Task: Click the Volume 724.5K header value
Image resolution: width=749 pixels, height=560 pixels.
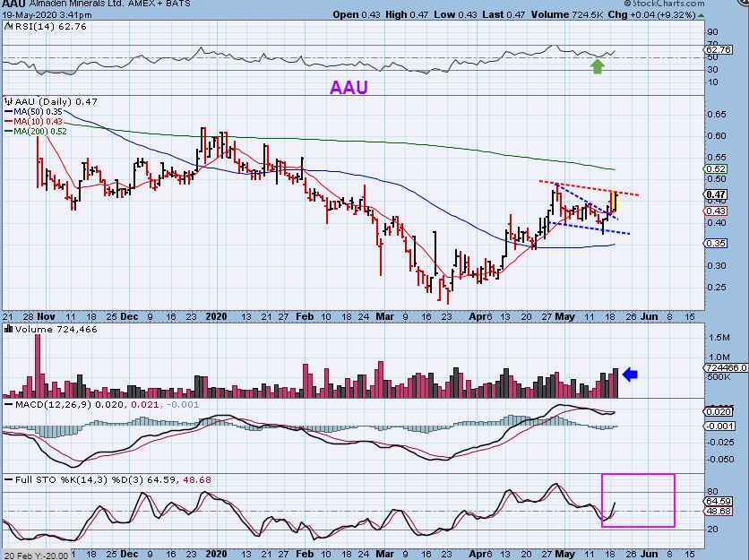Action: [567, 15]
